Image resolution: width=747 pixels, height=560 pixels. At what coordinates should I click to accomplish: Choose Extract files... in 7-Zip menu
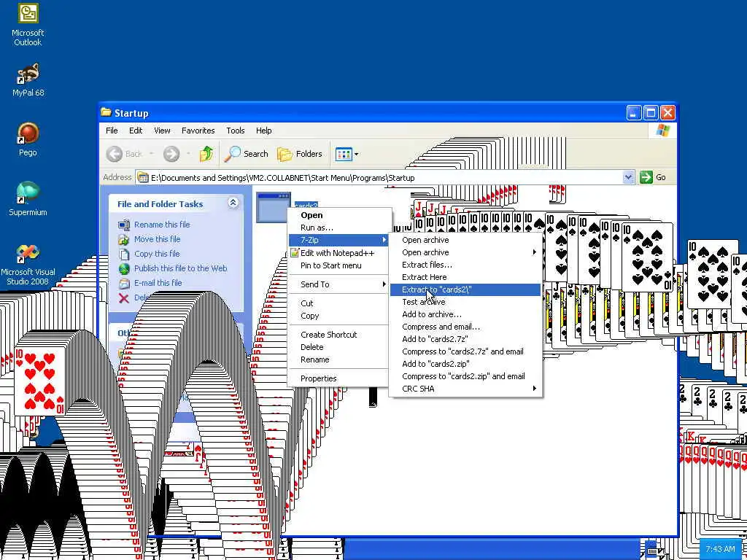465,265
